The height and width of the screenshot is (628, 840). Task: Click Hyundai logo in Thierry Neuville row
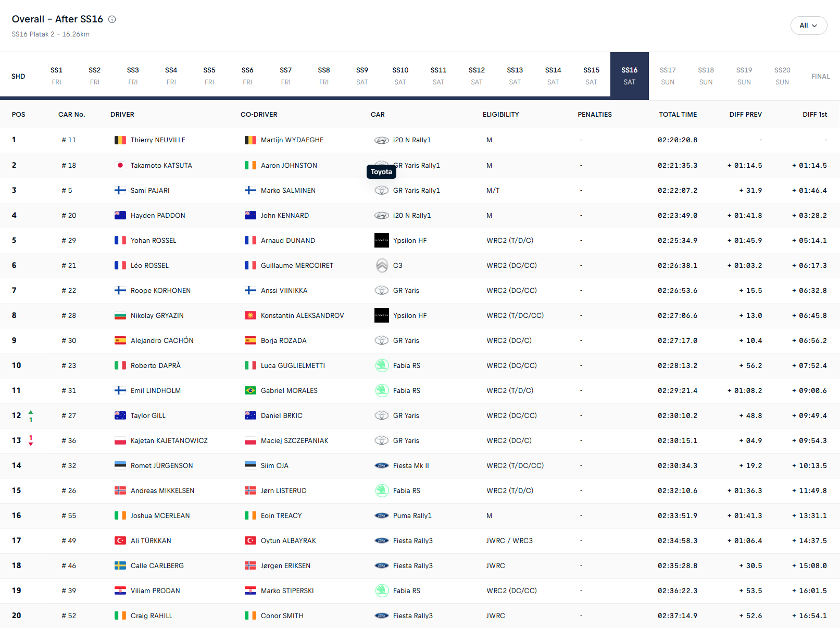click(x=382, y=140)
